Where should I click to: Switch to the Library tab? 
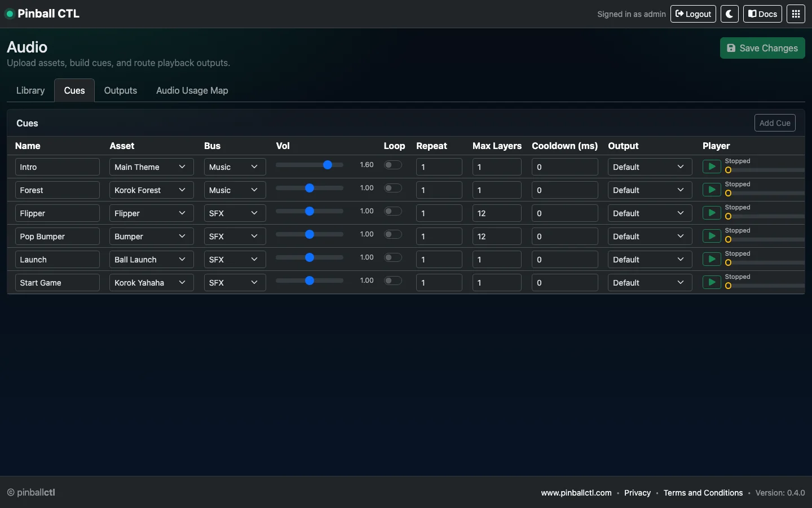pyautogui.click(x=30, y=90)
